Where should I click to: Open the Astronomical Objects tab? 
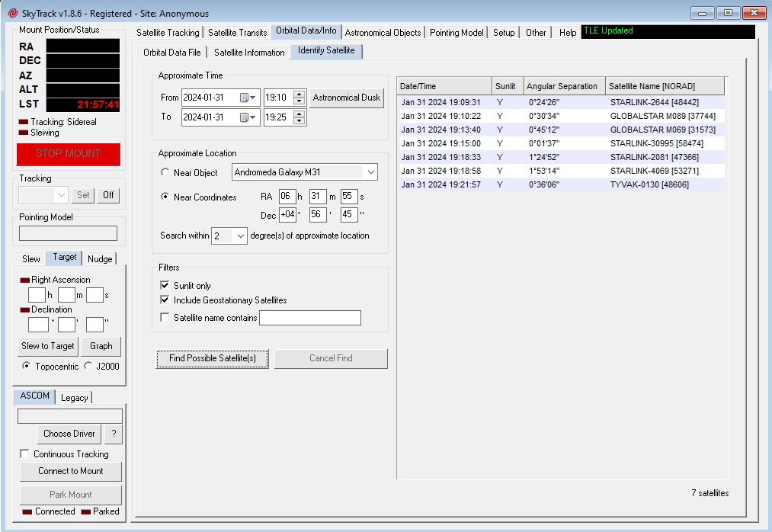[383, 33]
